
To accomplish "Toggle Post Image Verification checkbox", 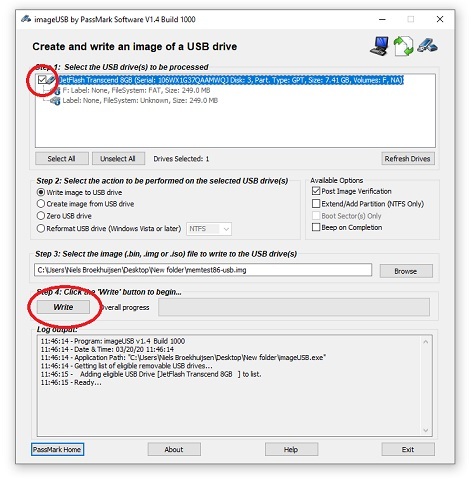I will [316, 191].
